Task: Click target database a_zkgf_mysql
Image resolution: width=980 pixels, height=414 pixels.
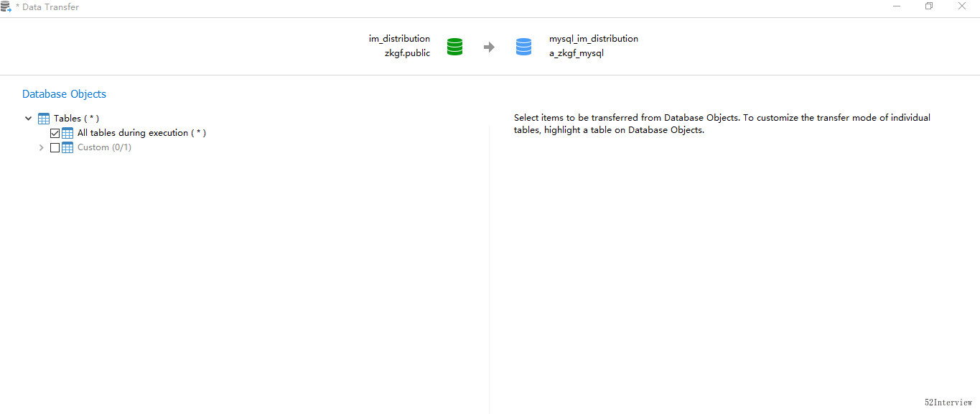Action: [577, 53]
